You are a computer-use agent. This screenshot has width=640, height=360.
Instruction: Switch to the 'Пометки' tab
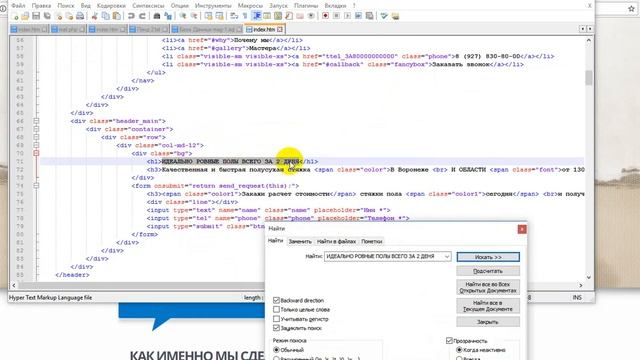pyautogui.click(x=371, y=241)
